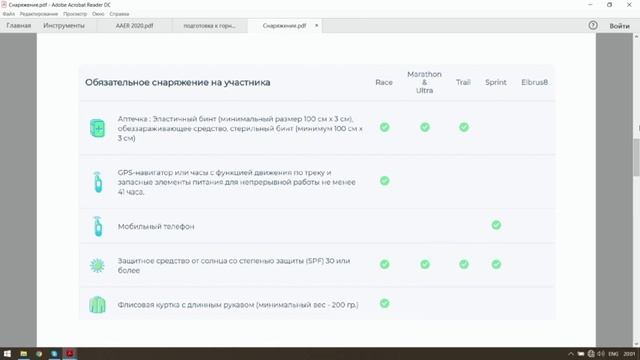Click the GPS-навигатор или часы description text

[x=237, y=182]
